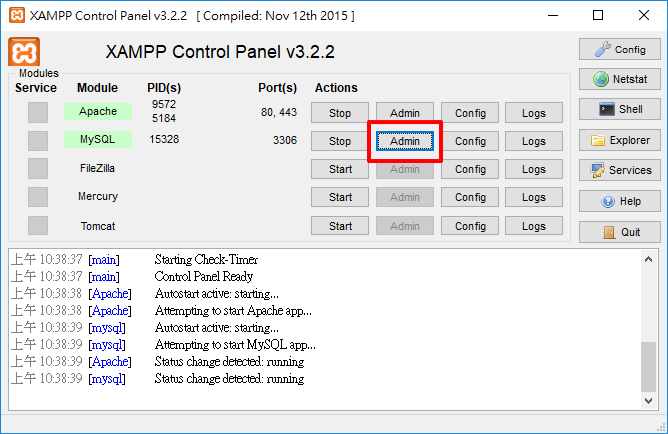This screenshot has width=668, height=434.
Task: Click log line 'Attempting to start Apache app...'
Action: [x=233, y=310]
